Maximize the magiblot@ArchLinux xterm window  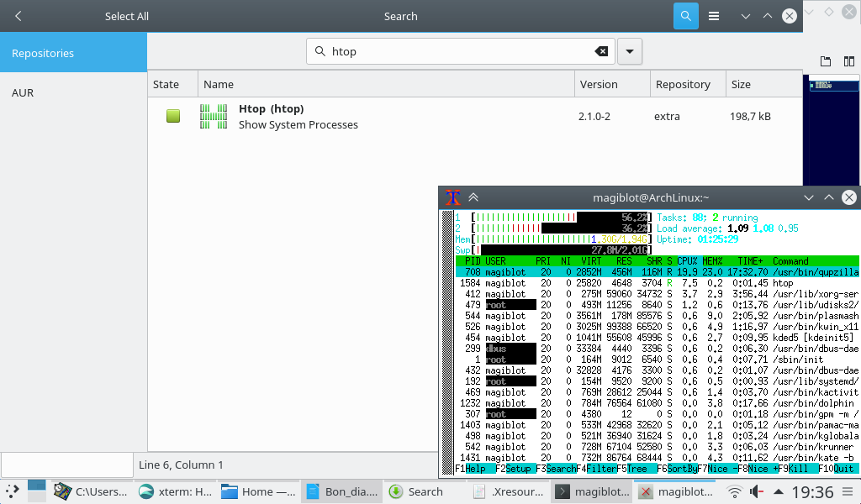[x=828, y=197]
